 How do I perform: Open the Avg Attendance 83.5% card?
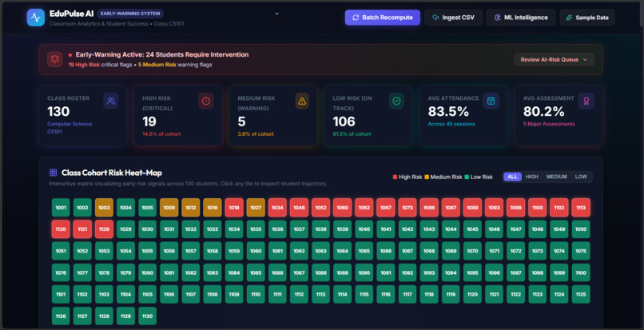coord(463,116)
